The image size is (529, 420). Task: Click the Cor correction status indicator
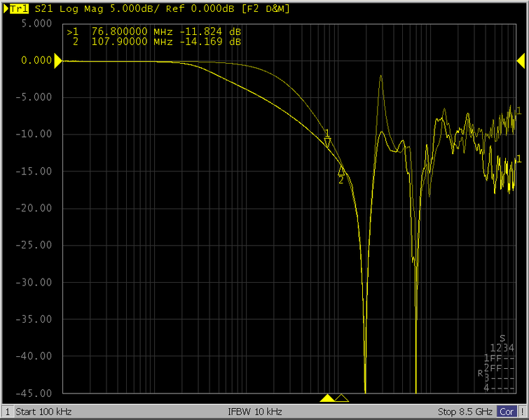tap(507, 412)
